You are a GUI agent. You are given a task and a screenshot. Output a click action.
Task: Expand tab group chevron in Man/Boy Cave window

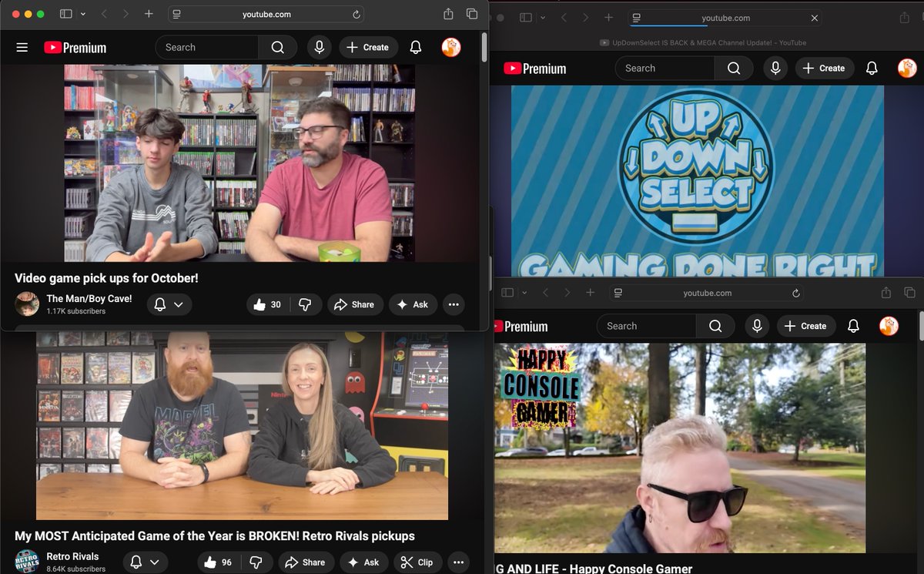tap(82, 14)
